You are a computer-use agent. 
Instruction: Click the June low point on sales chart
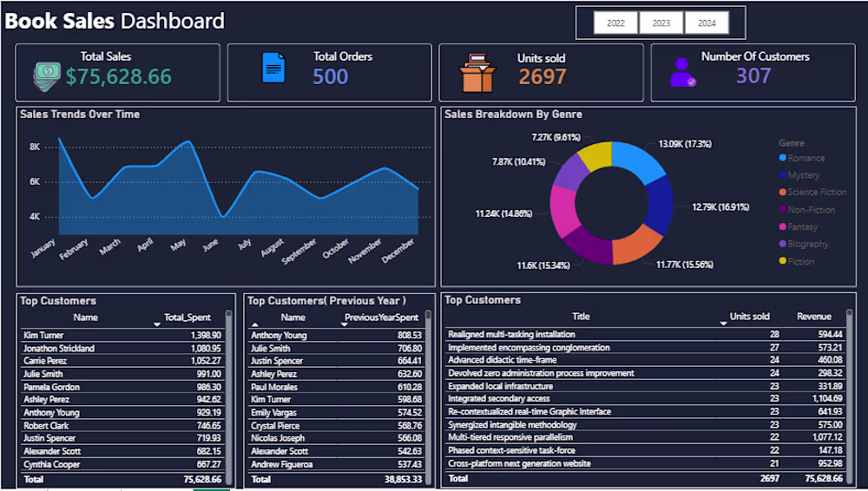[223, 216]
